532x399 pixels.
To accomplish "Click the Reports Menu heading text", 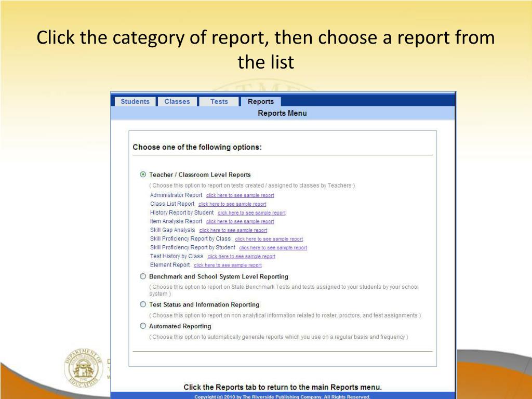I will (x=282, y=113).
